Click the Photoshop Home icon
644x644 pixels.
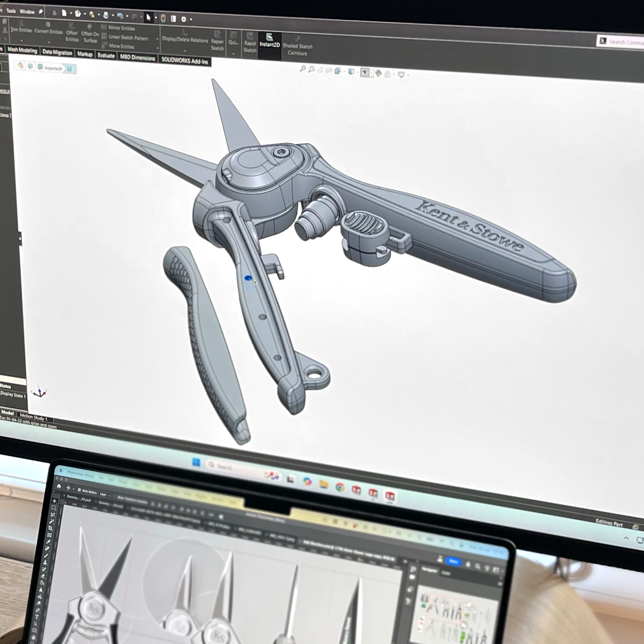coord(59,486)
